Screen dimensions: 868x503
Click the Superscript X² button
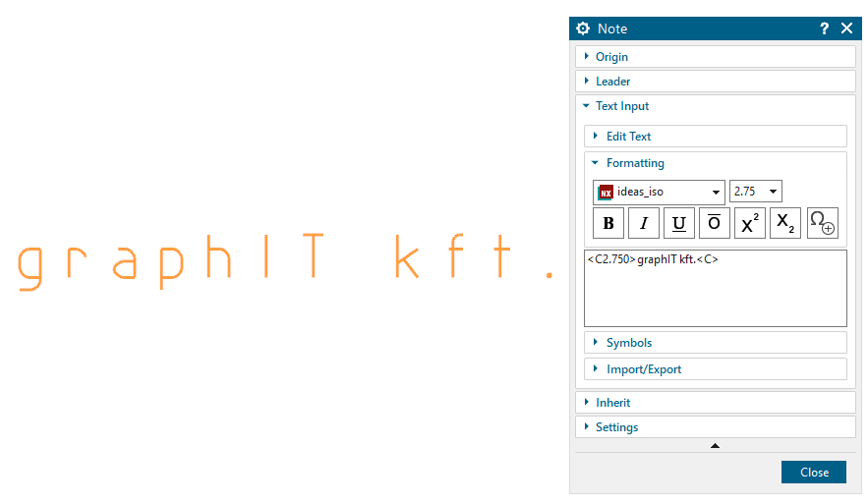pyautogui.click(x=749, y=224)
